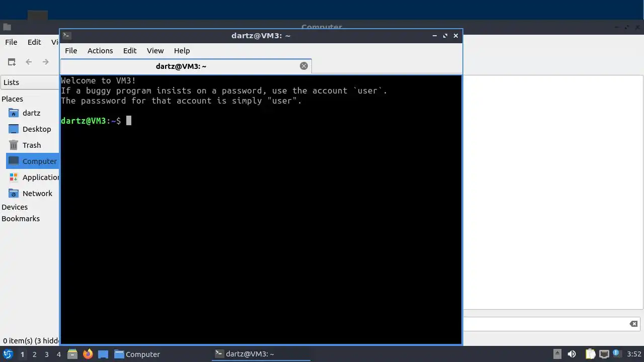Viewport: 644px width, 362px height.
Task: Click new tab icon in file manager toolbar
Action: 12,62
